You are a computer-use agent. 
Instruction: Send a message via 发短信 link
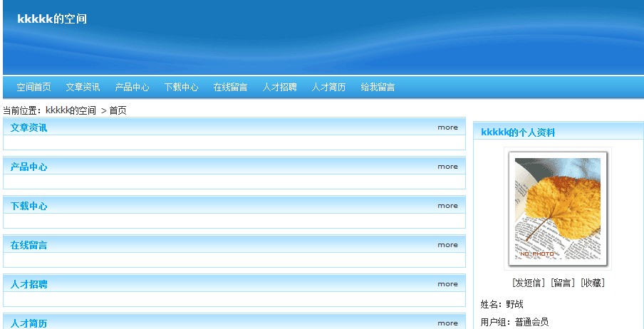coord(529,283)
